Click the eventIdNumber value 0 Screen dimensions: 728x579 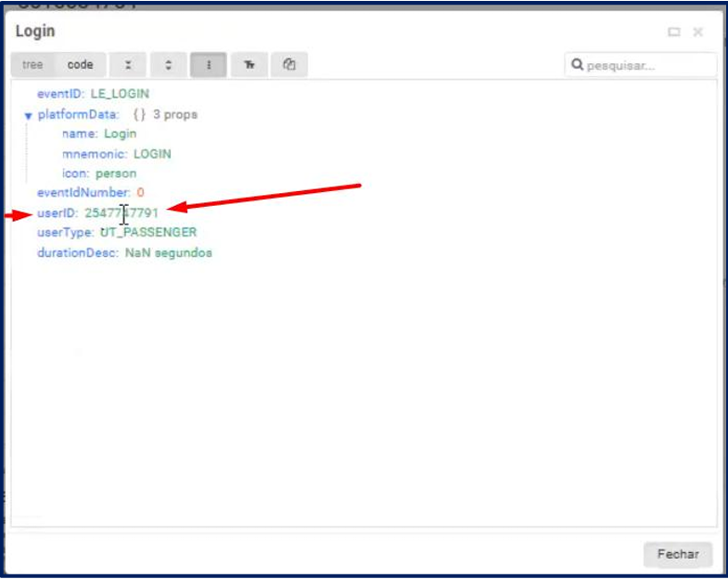[140, 193]
